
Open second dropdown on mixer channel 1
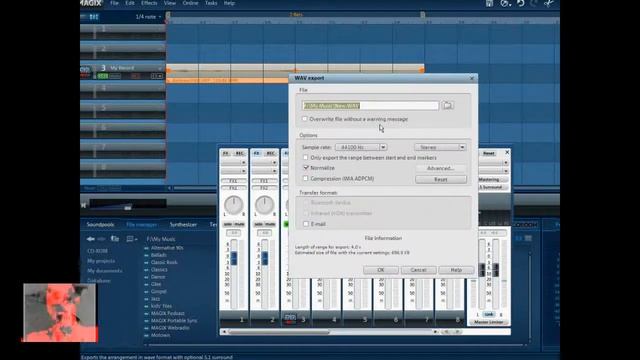coord(233,171)
